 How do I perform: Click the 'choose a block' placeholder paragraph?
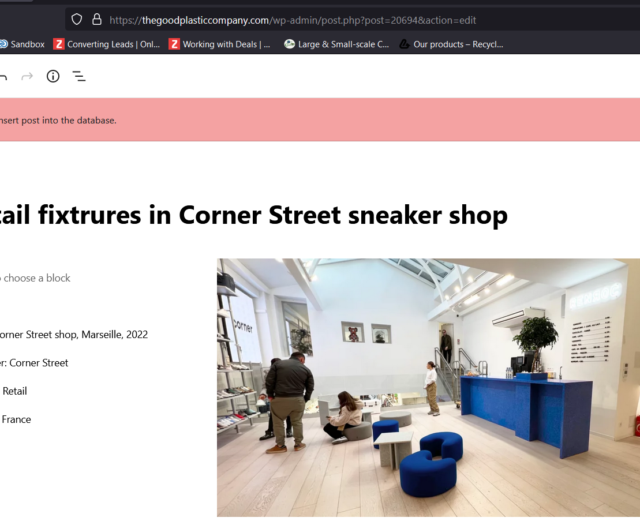pos(35,278)
